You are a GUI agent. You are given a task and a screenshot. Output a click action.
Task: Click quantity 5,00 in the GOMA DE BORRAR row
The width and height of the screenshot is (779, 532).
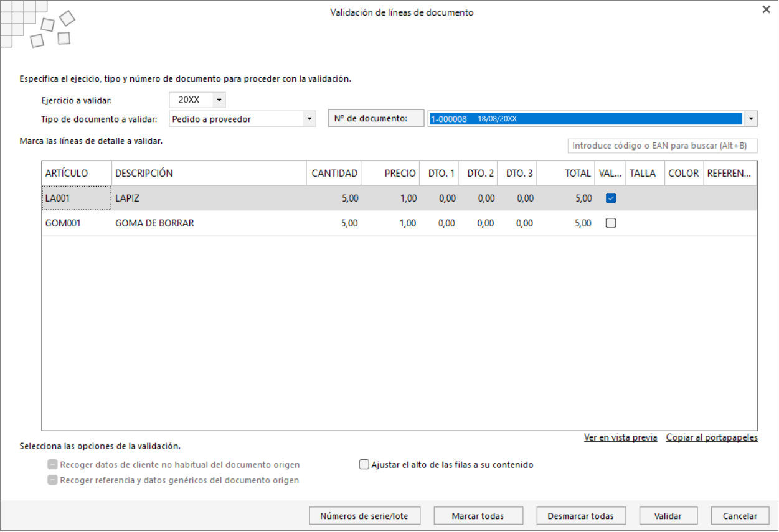tap(334, 223)
